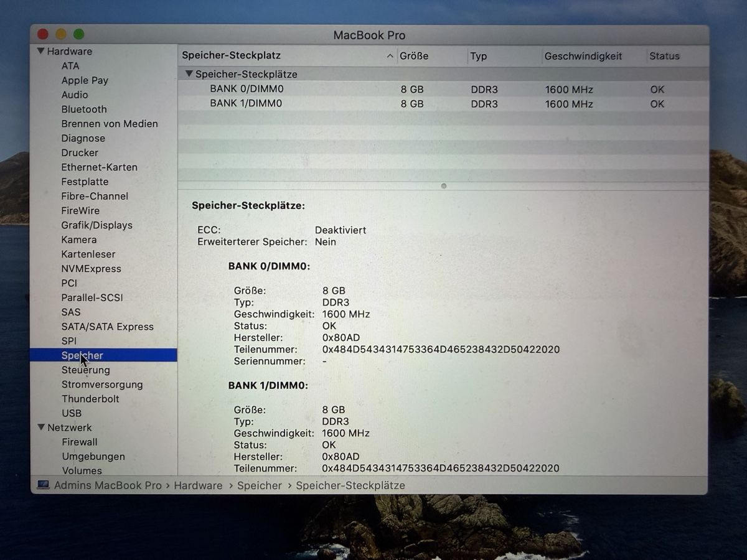Click the BANK 0/DIMM0 detail heading
Screen dimensions: 747x560
click(269, 266)
